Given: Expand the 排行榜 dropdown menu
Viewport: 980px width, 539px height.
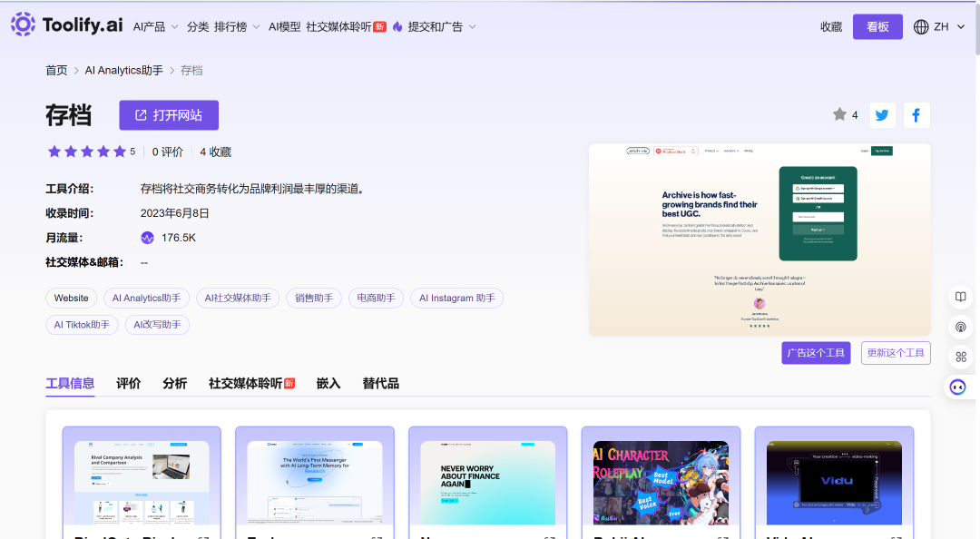Looking at the screenshot, I should pyautogui.click(x=237, y=27).
